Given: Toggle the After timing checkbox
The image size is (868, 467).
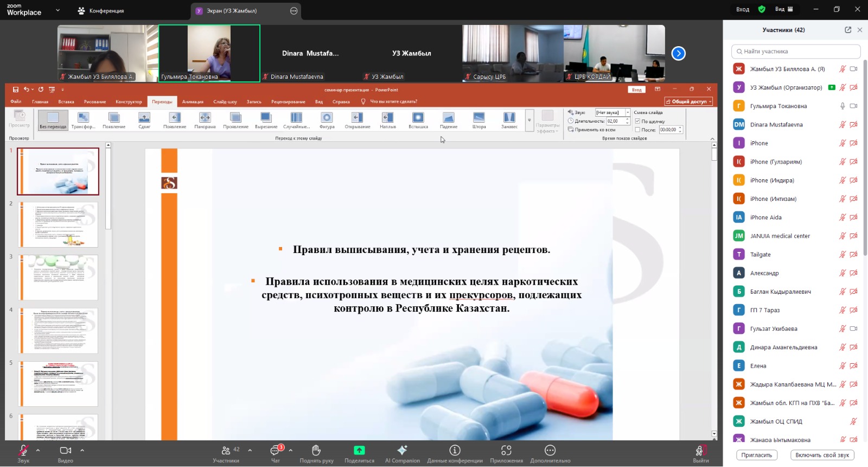Looking at the screenshot, I should [x=637, y=130].
